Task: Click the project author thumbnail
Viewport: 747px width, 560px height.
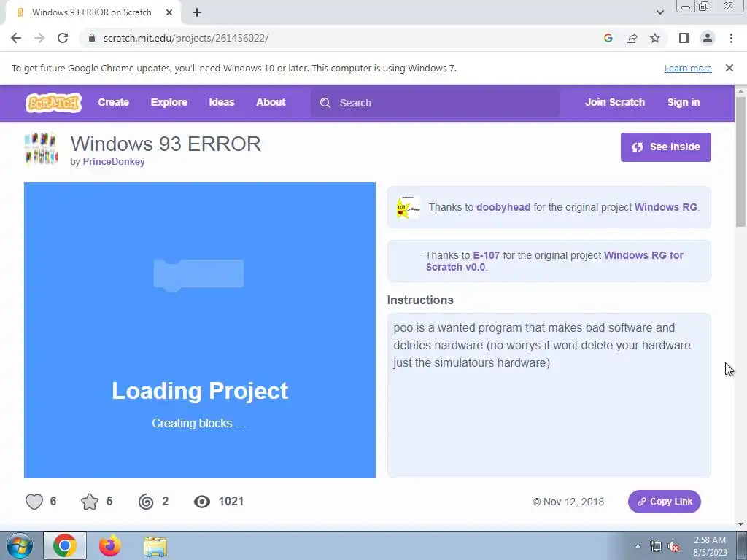Action: 42,150
